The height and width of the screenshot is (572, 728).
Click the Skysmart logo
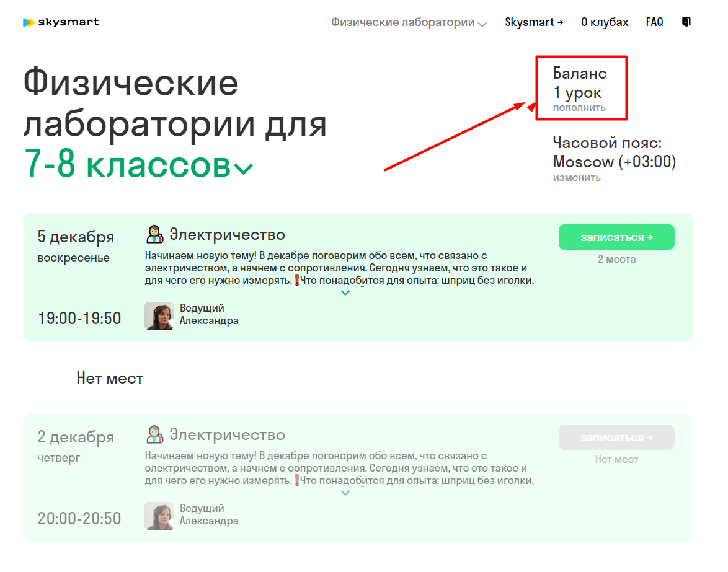click(61, 22)
